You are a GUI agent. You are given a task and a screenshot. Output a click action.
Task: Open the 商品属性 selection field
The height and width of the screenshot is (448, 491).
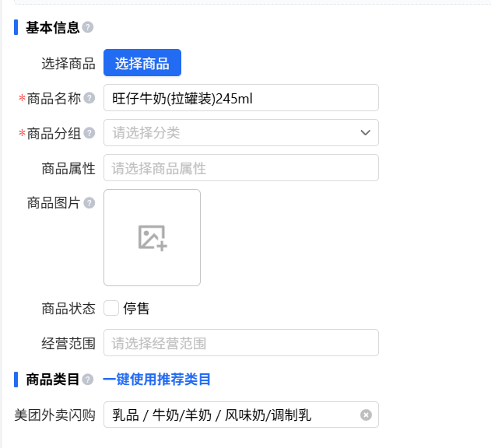[x=241, y=168]
